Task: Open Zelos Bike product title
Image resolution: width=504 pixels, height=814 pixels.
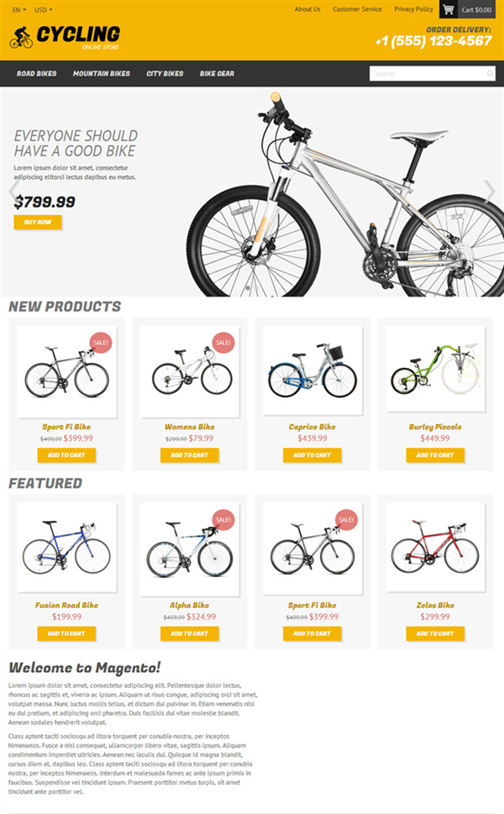Action: [435, 606]
